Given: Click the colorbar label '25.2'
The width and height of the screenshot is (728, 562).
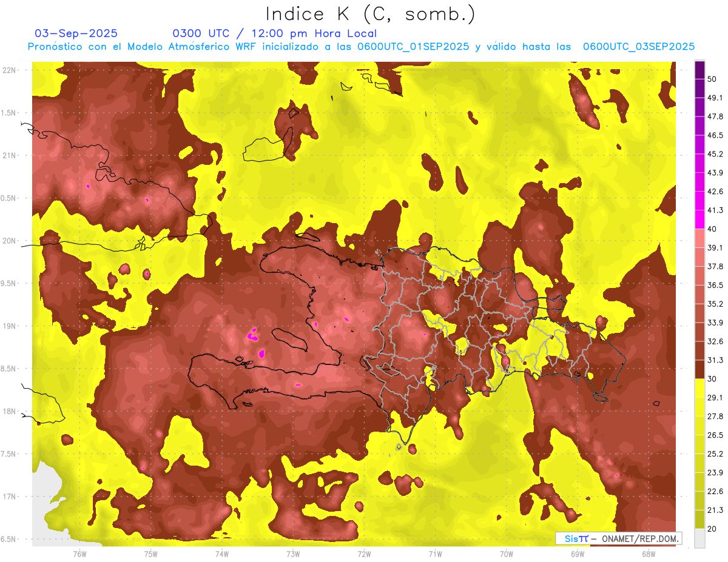Looking at the screenshot, I should pos(715,454).
